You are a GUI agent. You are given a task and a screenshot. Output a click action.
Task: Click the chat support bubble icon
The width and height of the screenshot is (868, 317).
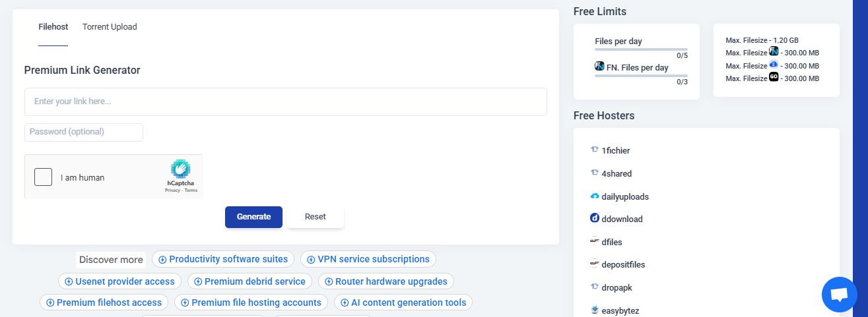pos(839,295)
